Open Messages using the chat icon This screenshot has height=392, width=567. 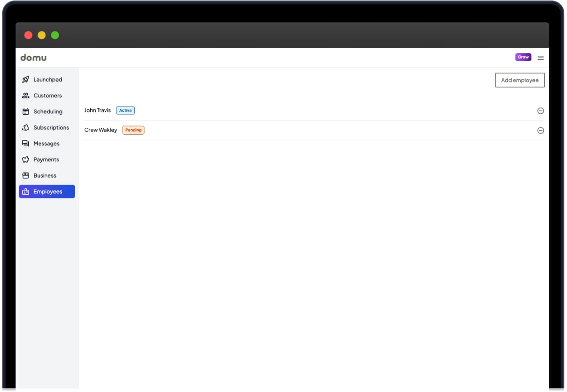click(26, 143)
